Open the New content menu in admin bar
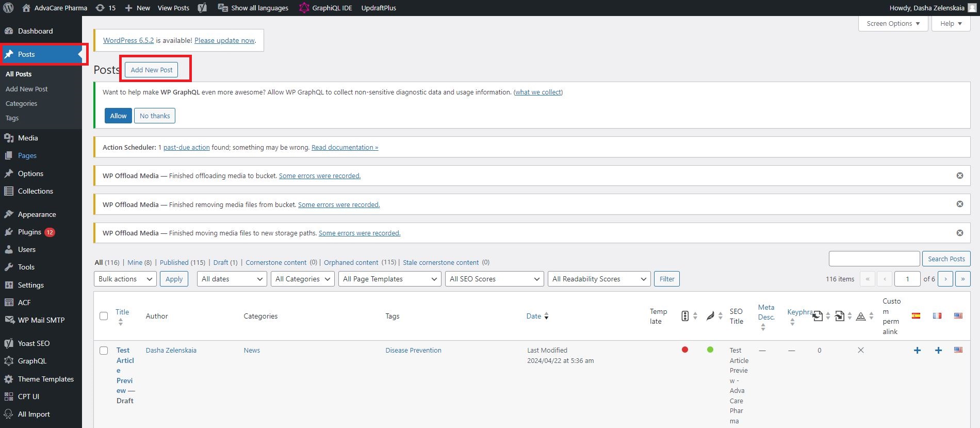The height and width of the screenshot is (428, 980). click(x=137, y=8)
